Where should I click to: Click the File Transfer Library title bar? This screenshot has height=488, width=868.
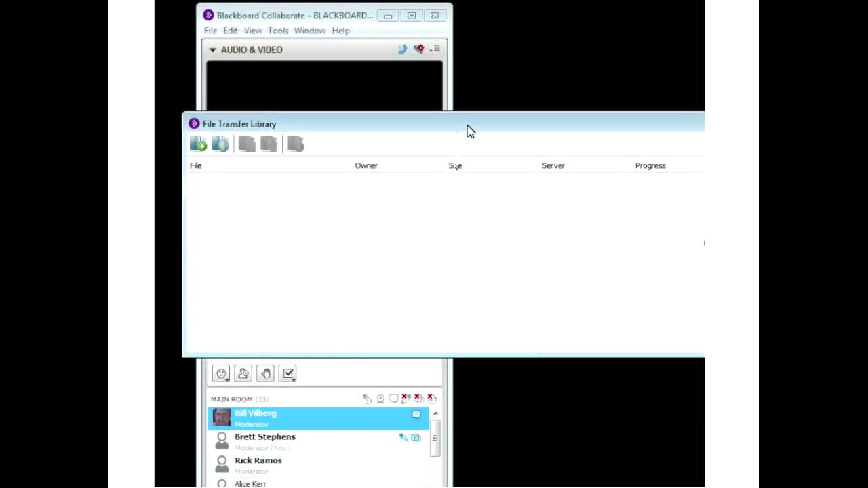443,123
